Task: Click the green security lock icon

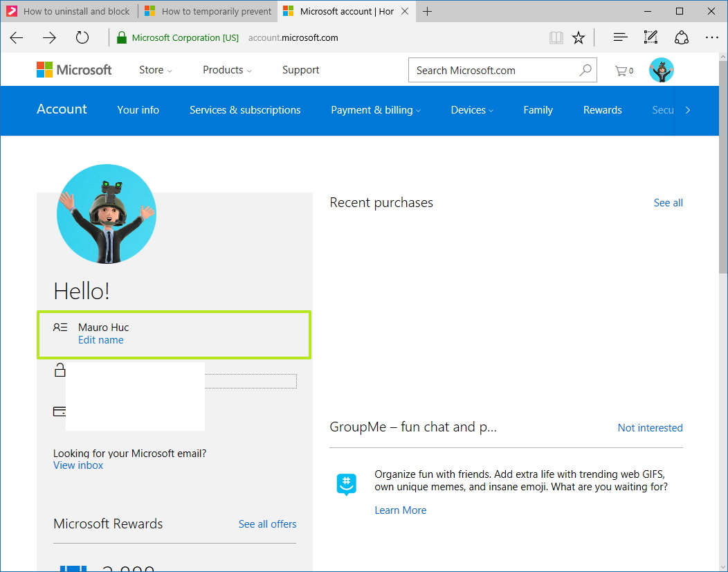Action: click(122, 37)
